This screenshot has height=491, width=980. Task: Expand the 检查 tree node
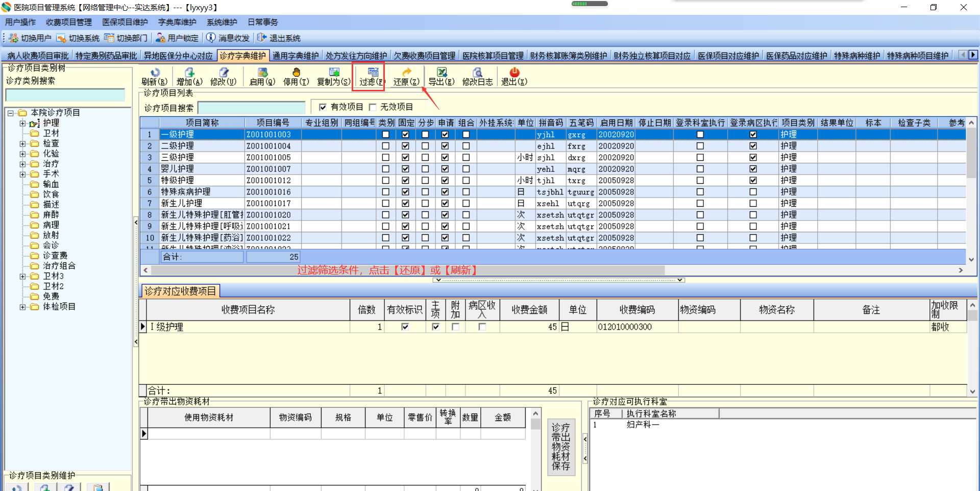[22, 143]
